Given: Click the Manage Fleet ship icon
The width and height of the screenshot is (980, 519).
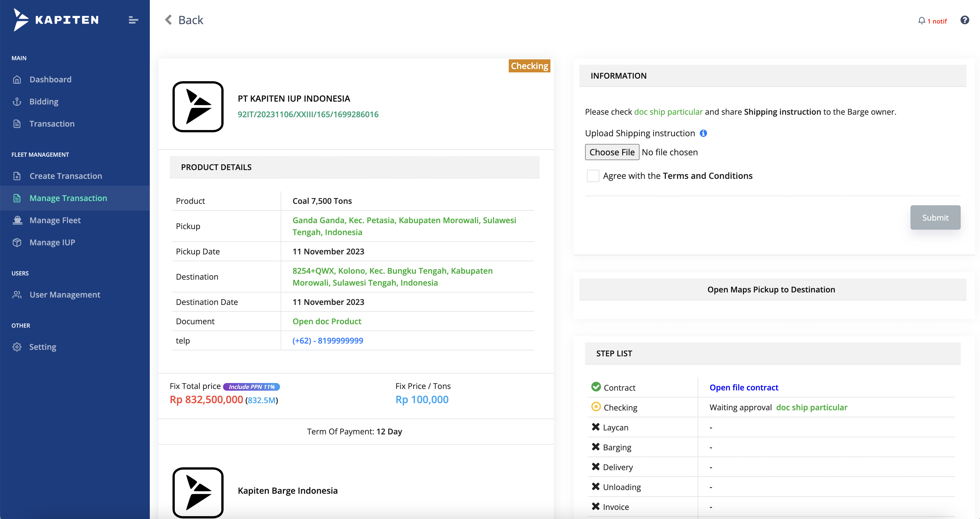Looking at the screenshot, I should pos(17,220).
